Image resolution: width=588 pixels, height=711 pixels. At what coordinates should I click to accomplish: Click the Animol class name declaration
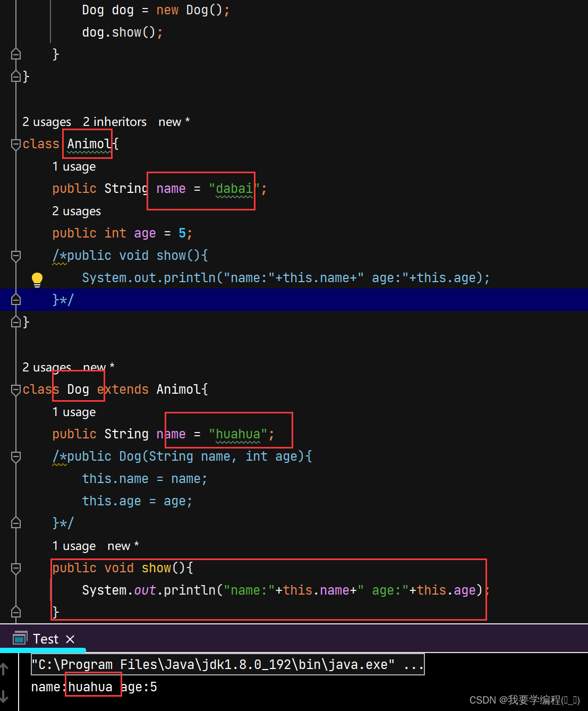(x=89, y=144)
